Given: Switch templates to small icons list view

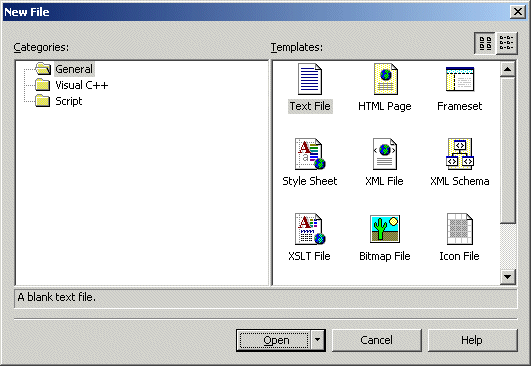Looking at the screenshot, I should [507, 43].
